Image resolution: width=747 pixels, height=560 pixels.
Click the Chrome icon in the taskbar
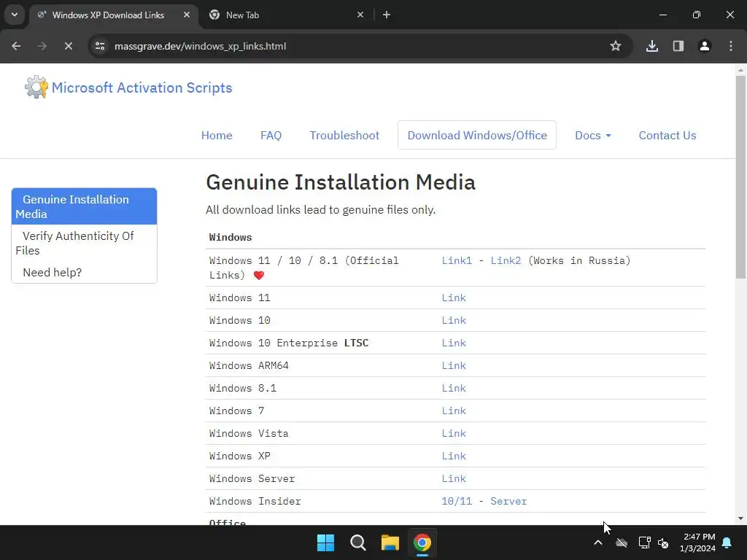pos(422,542)
